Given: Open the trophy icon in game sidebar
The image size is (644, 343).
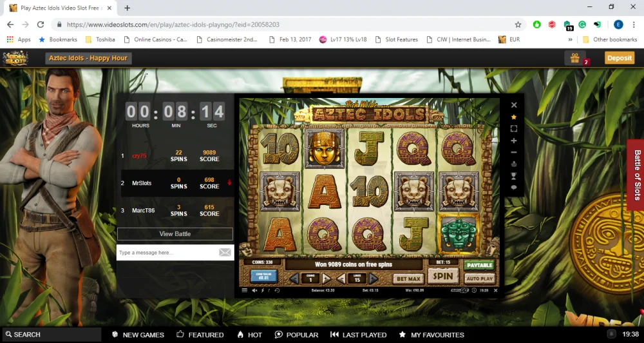Looking at the screenshot, I should tap(513, 176).
